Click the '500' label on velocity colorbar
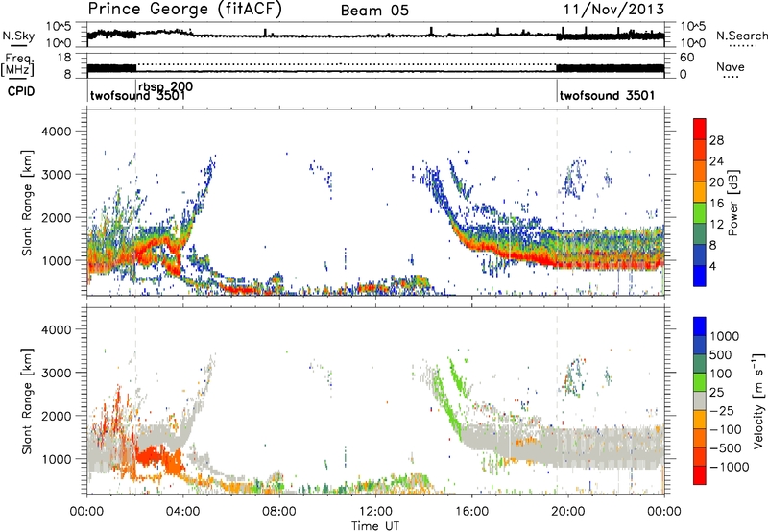The width and height of the screenshot is (768, 532). click(x=721, y=354)
